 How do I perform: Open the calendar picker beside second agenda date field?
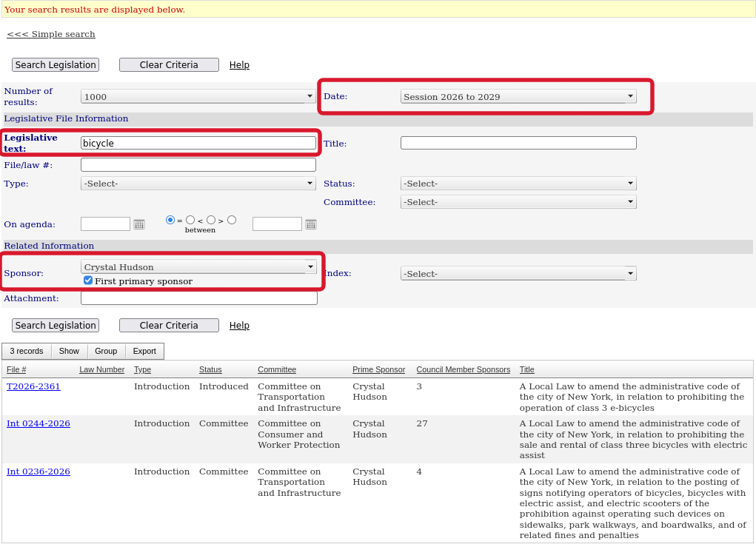click(x=311, y=224)
